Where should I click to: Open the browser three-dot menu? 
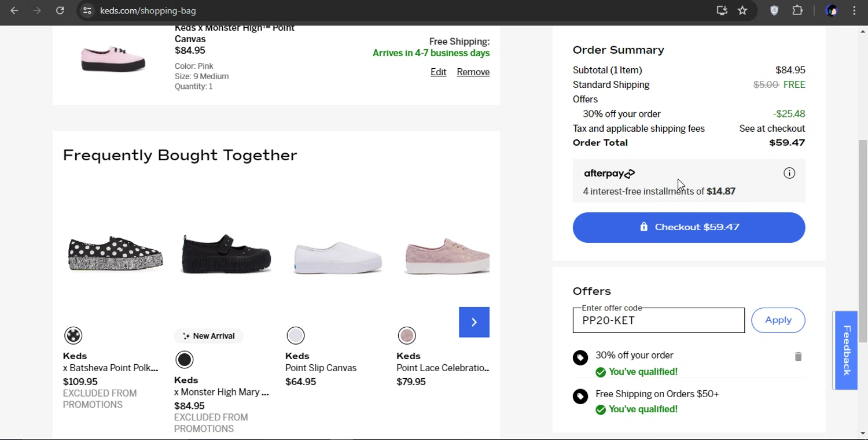[854, 10]
